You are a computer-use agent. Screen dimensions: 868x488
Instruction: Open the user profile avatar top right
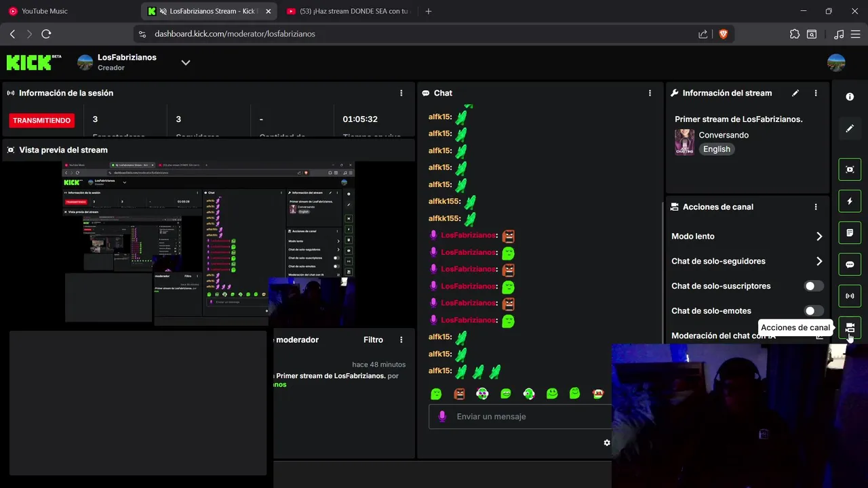point(836,62)
